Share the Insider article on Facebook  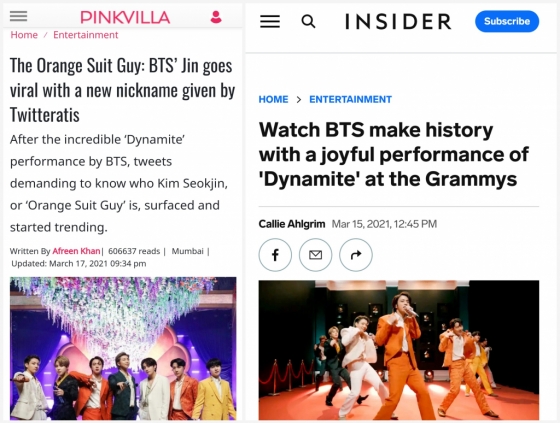point(275,255)
